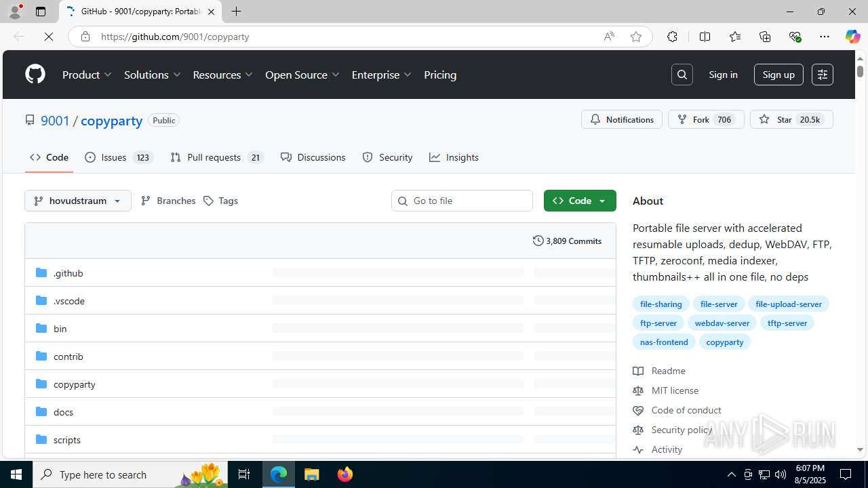Open Edge Settings and more menu
The width and height of the screenshot is (868, 488).
825,37
